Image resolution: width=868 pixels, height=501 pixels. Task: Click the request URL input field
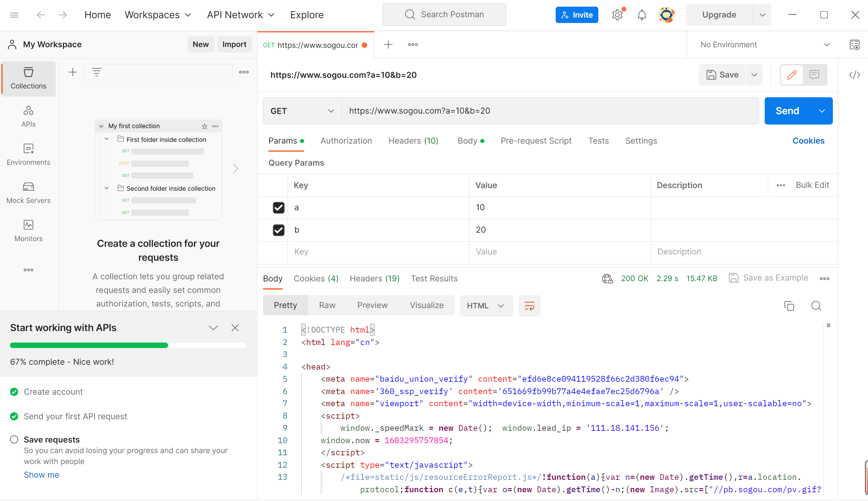pyautogui.click(x=550, y=111)
